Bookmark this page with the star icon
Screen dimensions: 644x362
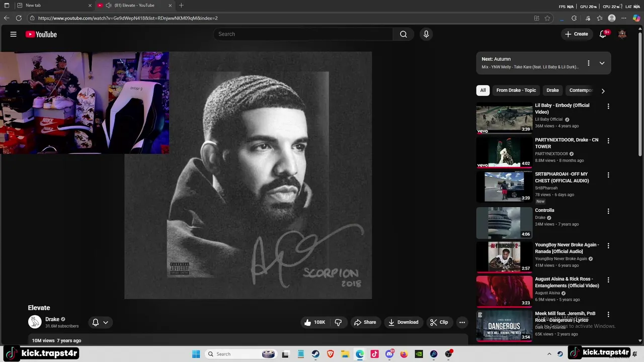click(x=547, y=18)
